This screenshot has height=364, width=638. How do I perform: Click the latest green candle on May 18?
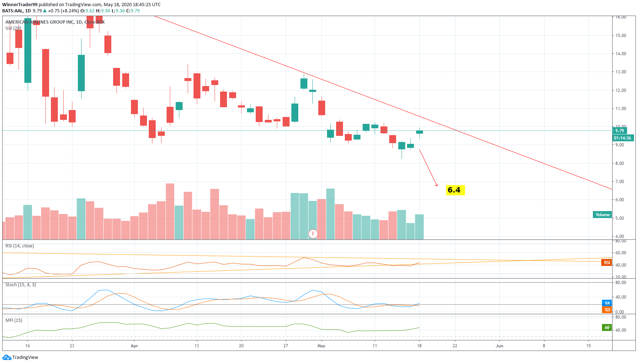419,132
